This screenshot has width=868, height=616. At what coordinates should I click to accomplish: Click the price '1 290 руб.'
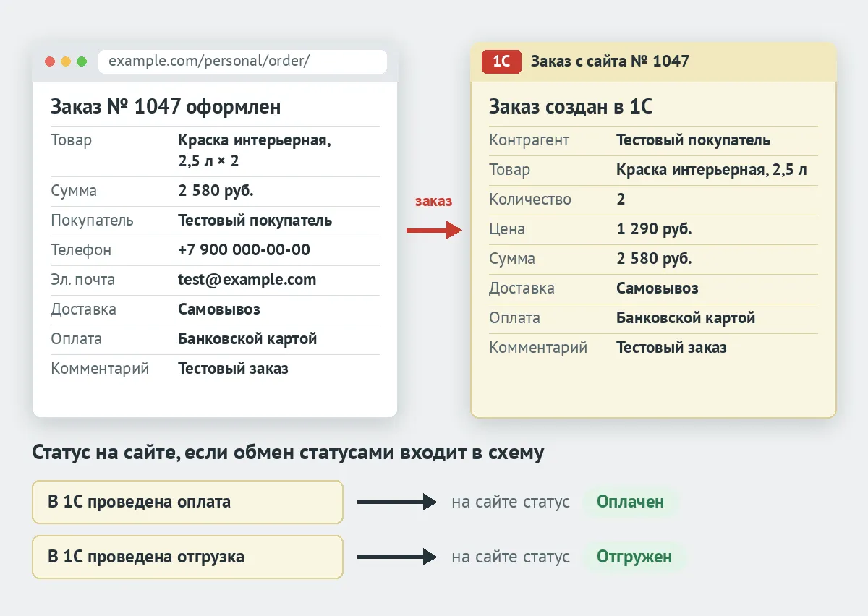(654, 229)
